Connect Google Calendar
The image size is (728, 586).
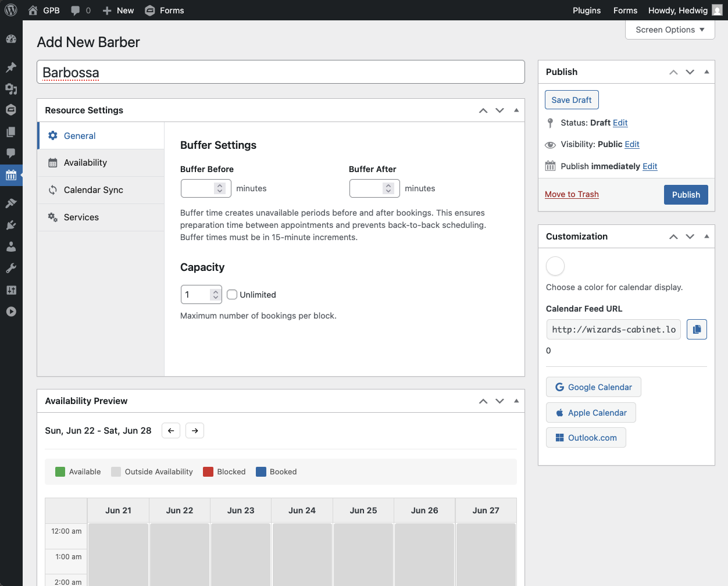pyautogui.click(x=594, y=387)
